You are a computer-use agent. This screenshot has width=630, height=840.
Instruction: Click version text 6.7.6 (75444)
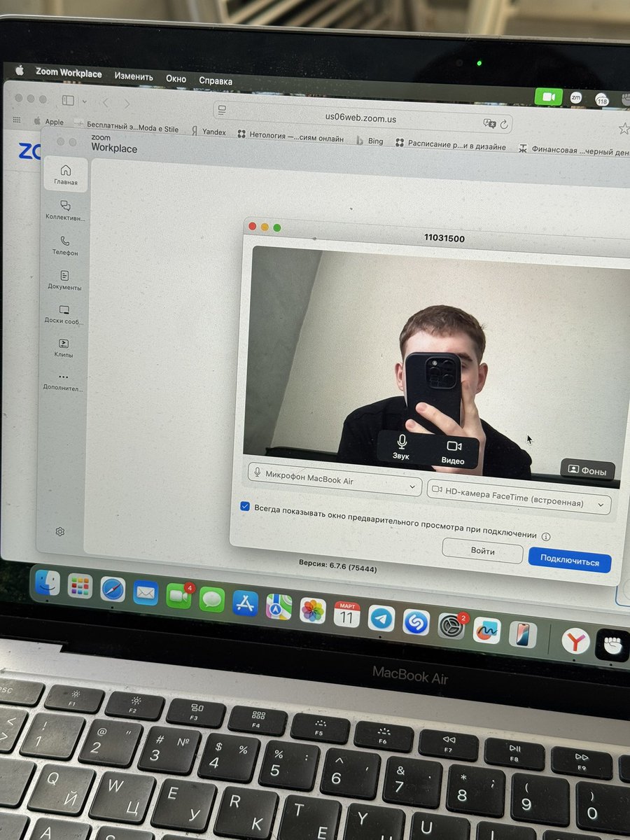[x=338, y=566]
